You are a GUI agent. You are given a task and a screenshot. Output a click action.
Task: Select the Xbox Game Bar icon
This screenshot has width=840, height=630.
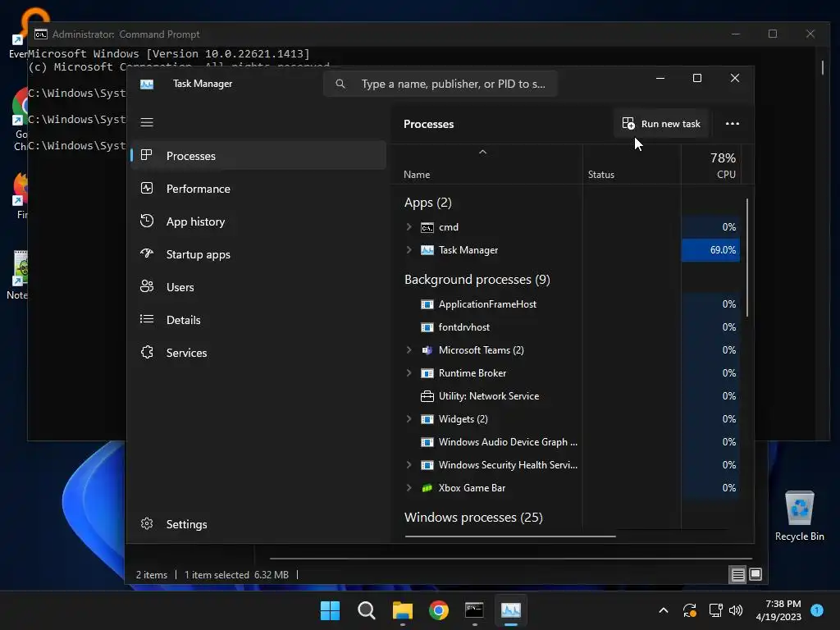click(427, 488)
